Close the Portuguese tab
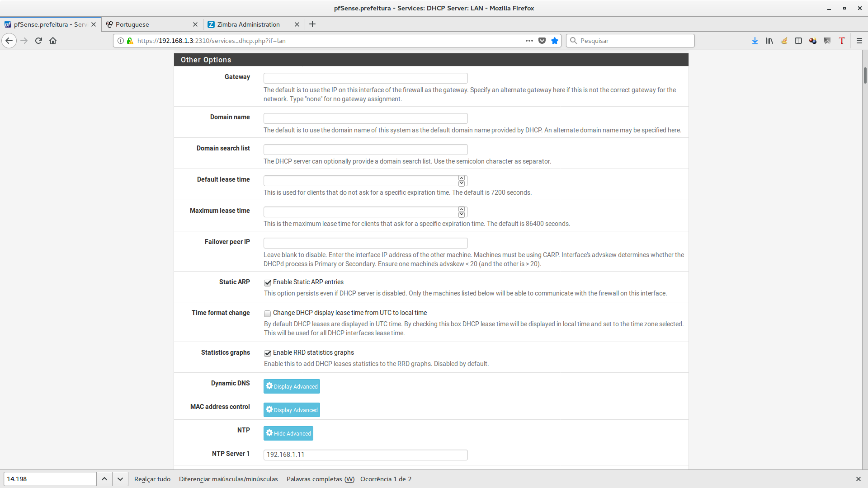The image size is (868, 488). pyautogui.click(x=195, y=24)
